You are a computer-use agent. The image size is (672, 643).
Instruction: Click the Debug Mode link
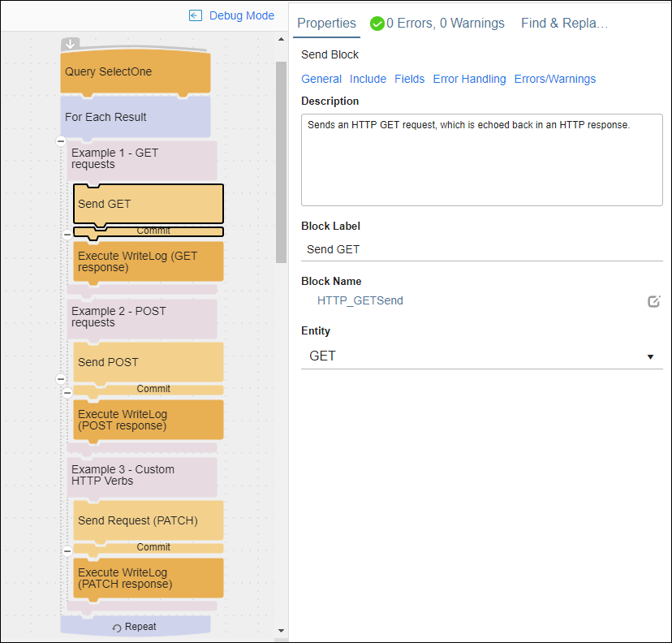coord(242,16)
